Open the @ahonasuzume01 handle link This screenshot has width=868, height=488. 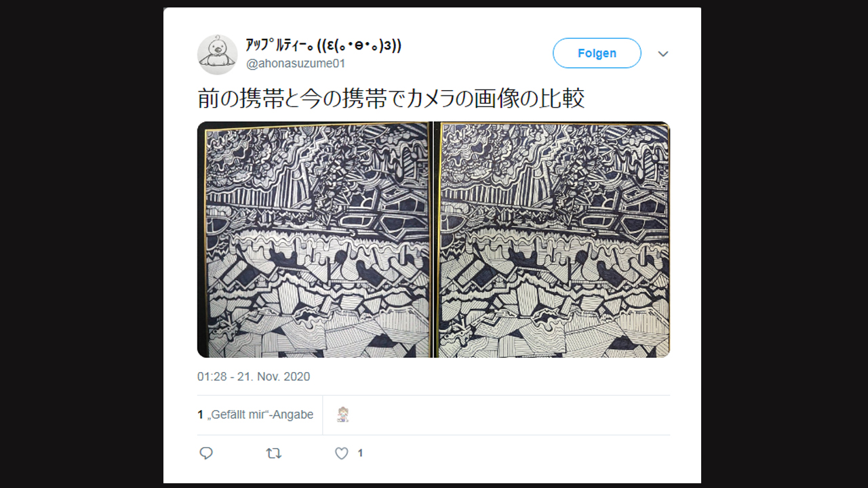pos(296,64)
